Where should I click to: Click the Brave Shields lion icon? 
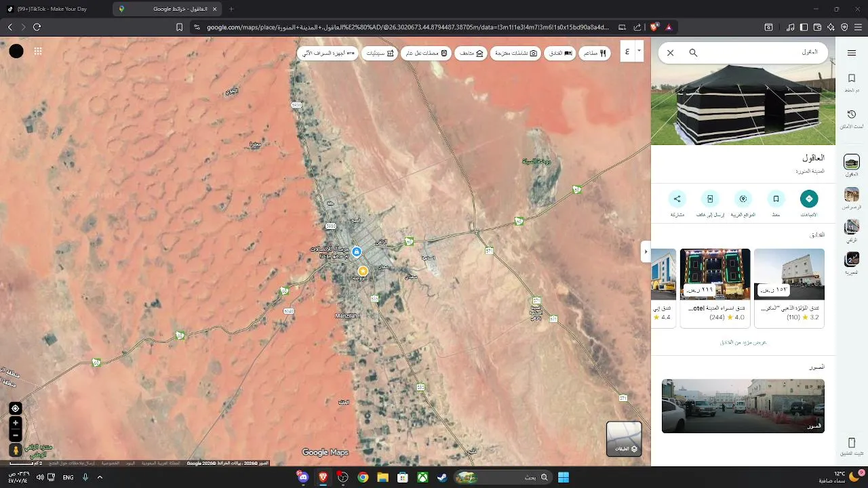click(654, 27)
